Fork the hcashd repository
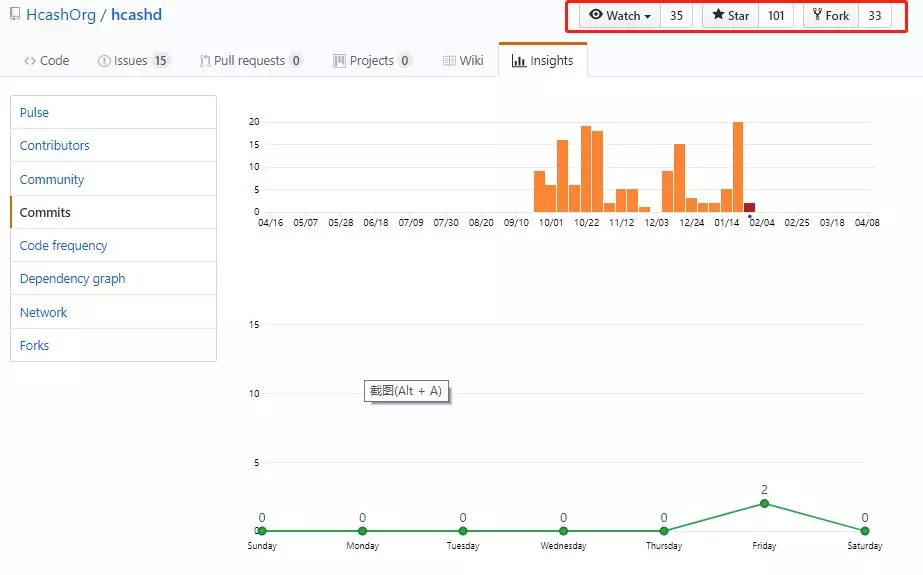Viewport: 923px width, 575px height. click(831, 16)
